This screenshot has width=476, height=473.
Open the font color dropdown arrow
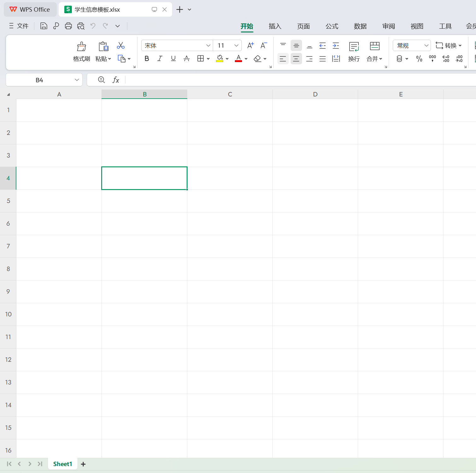pos(246,59)
